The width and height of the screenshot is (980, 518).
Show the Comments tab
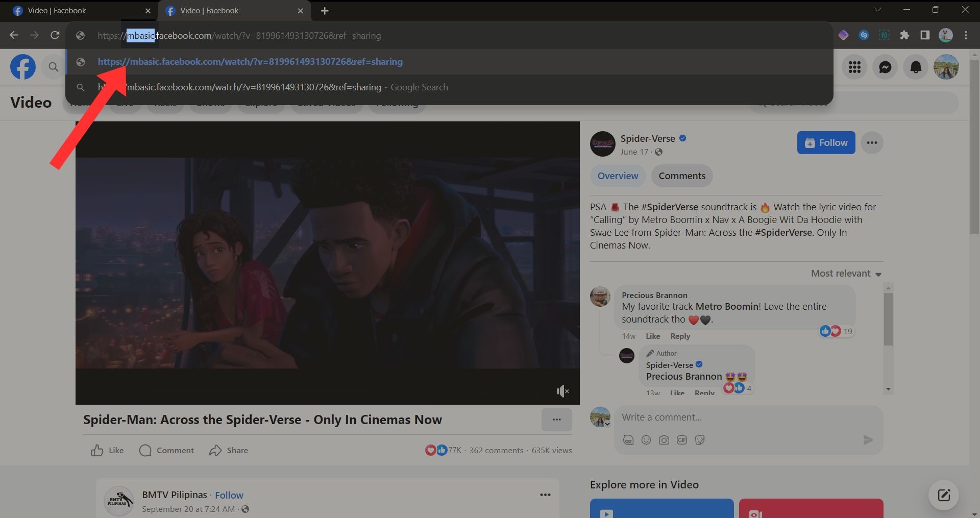(682, 176)
